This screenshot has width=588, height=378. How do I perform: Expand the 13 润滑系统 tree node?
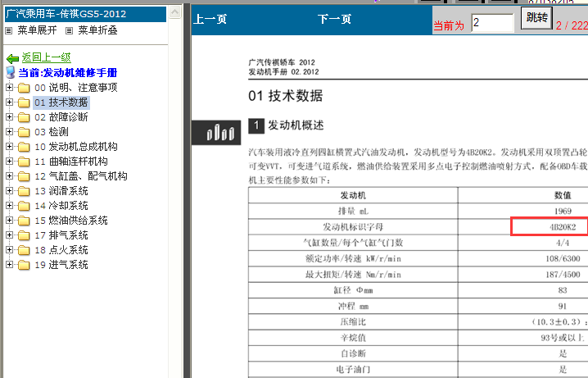click(x=9, y=191)
